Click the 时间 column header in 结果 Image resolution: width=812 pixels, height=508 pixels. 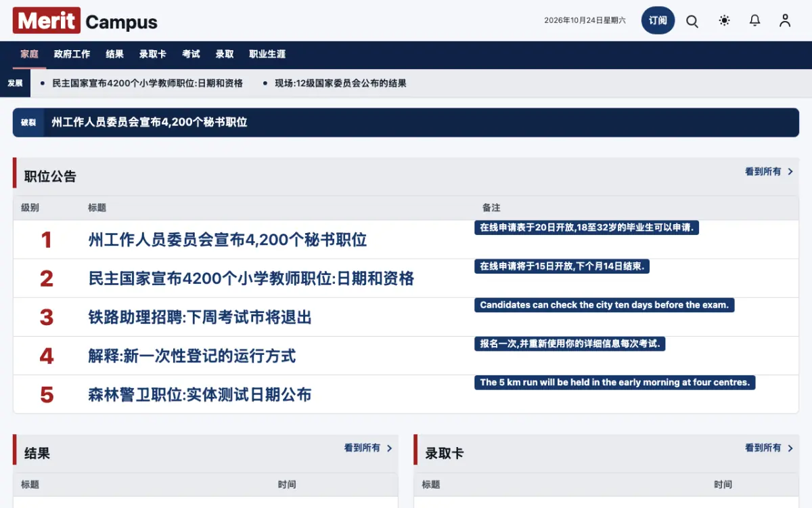287,485
